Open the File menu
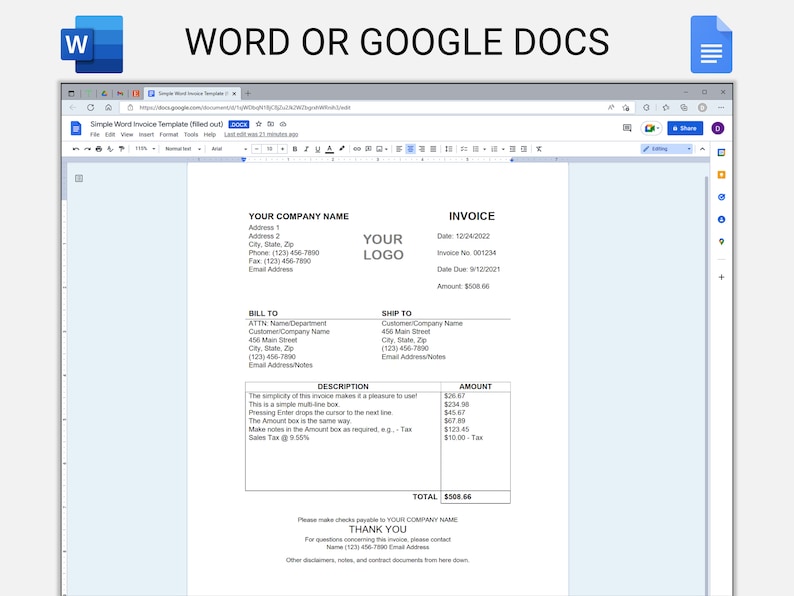Screen dimensions: 794x596 pyautogui.click(x=95, y=135)
